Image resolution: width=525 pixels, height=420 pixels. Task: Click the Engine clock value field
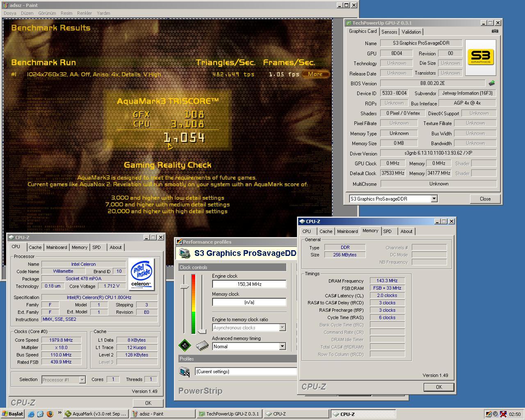[x=249, y=284]
